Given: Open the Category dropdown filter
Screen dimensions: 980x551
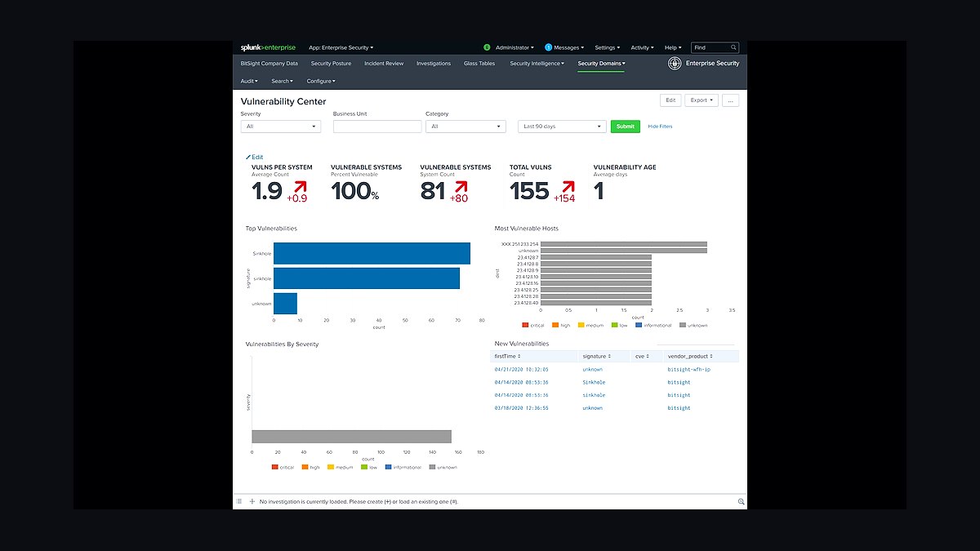Looking at the screenshot, I should 465,127.
